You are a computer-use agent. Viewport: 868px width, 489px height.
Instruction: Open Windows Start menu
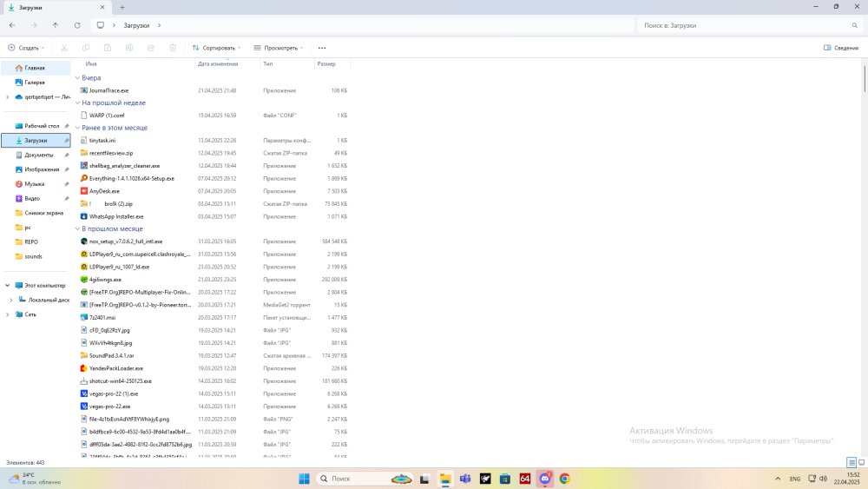click(304, 479)
